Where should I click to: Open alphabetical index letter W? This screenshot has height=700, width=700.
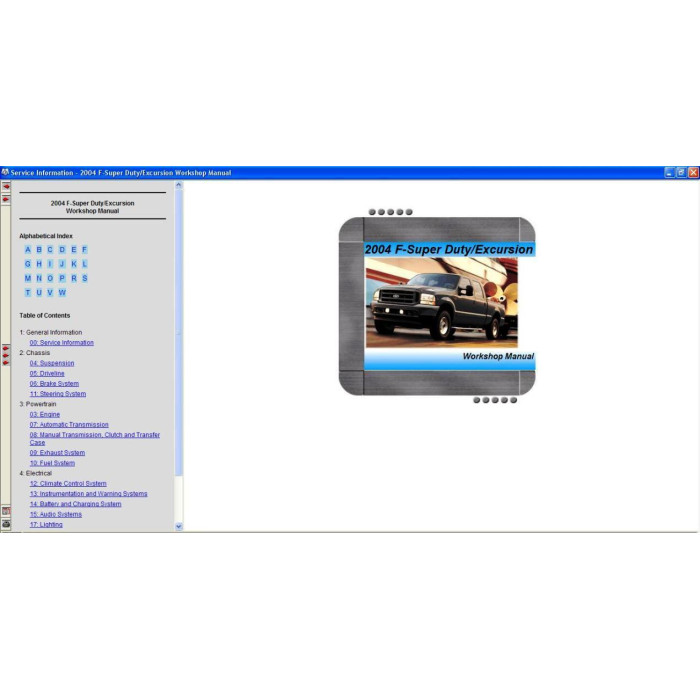pos(62,292)
